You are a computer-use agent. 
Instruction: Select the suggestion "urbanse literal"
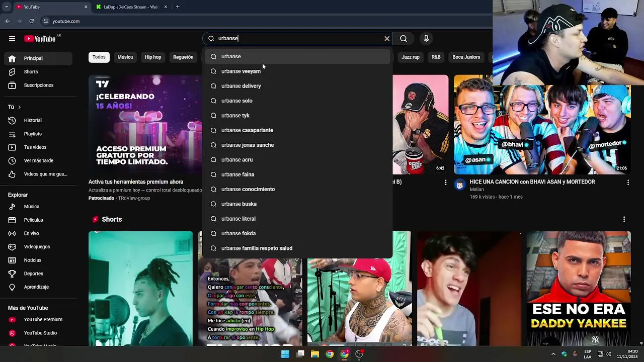(297, 219)
